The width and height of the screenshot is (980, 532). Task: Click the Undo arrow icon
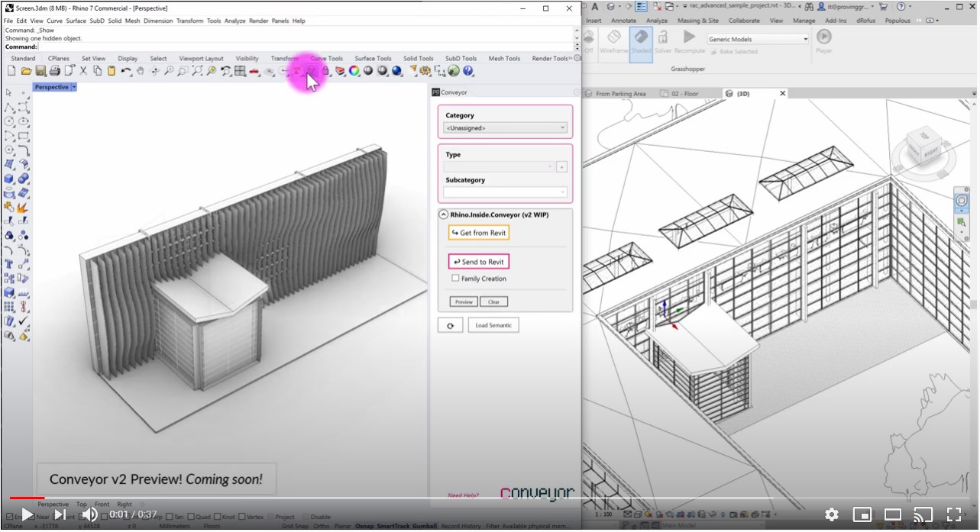[126, 71]
